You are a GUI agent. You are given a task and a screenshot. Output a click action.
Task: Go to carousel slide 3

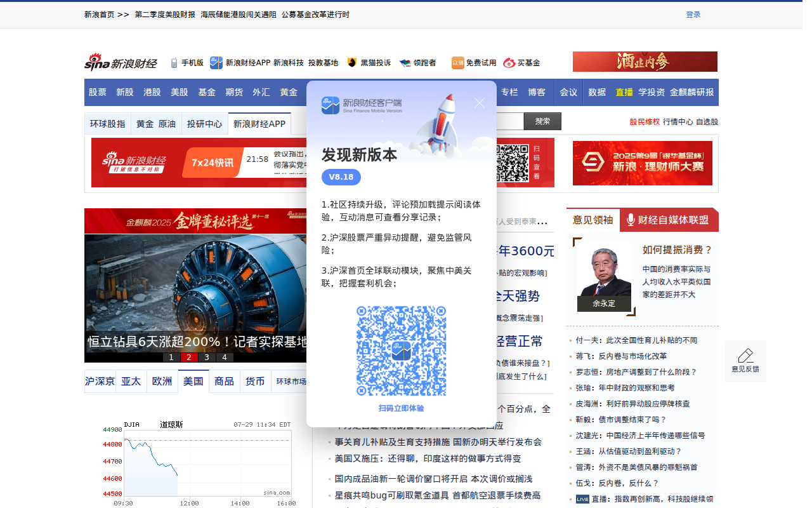[207, 358]
